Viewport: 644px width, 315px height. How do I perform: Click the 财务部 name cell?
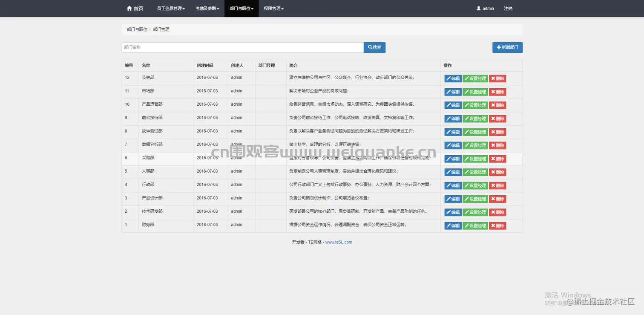tap(166, 226)
